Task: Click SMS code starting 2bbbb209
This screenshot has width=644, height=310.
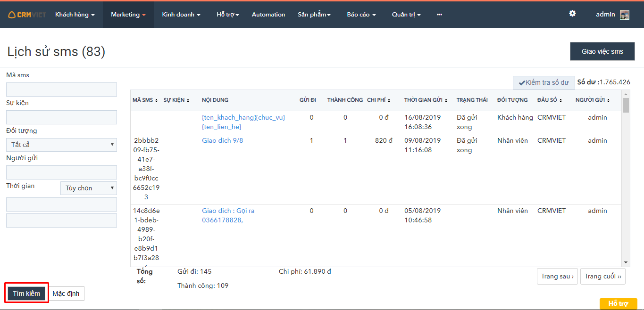Action: tap(146, 169)
